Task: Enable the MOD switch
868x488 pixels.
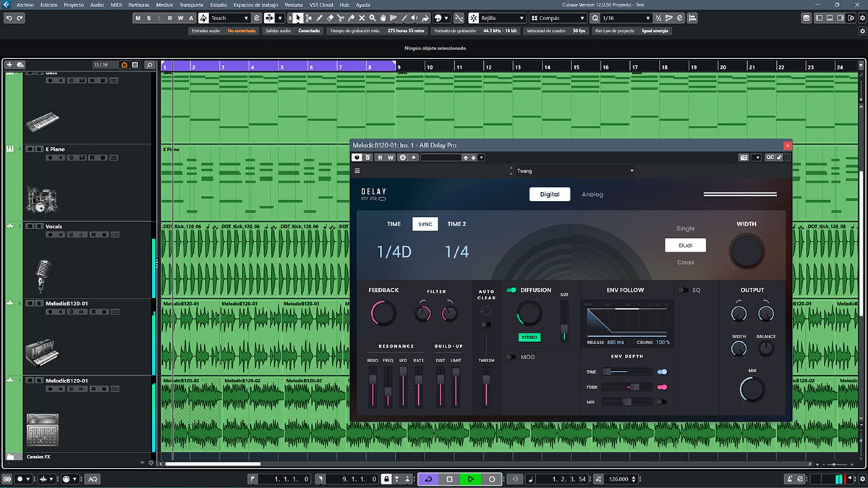Action: point(511,357)
